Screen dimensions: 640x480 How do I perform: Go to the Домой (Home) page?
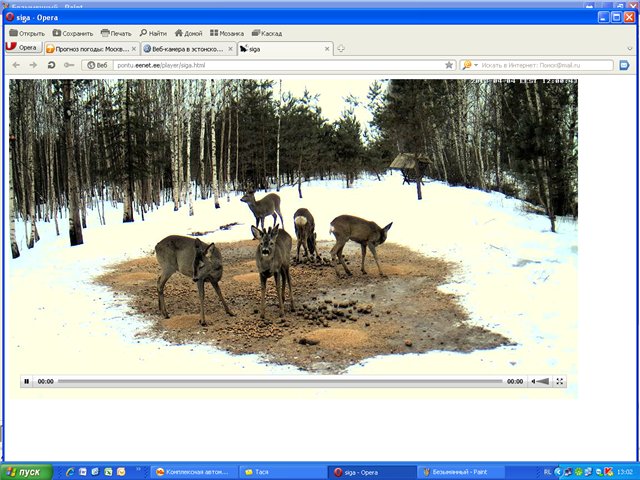[189, 33]
